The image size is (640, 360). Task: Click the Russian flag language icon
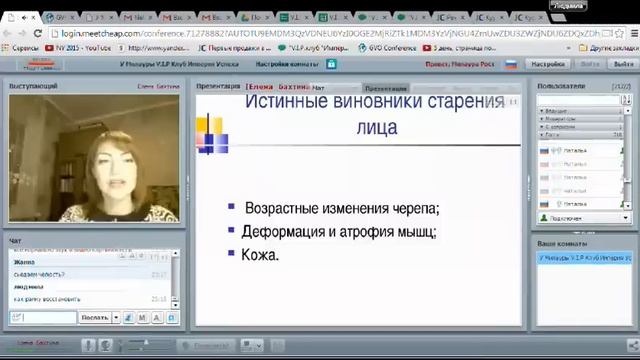[511, 64]
